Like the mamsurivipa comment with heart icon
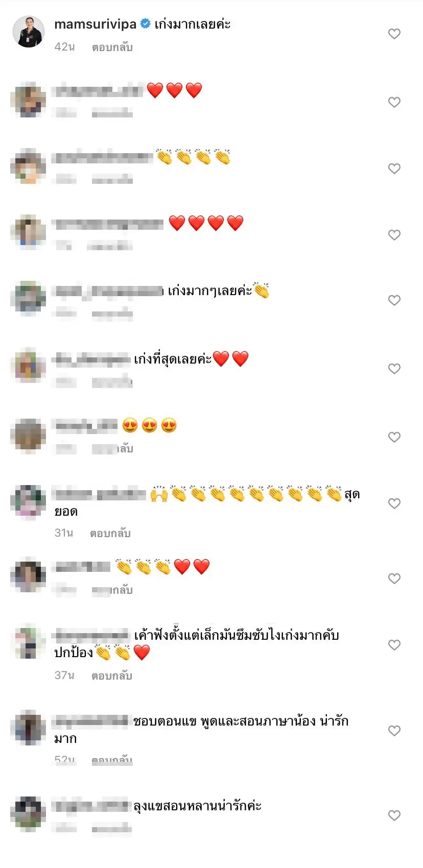Screen dimensions: 423x868 (394, 34)
